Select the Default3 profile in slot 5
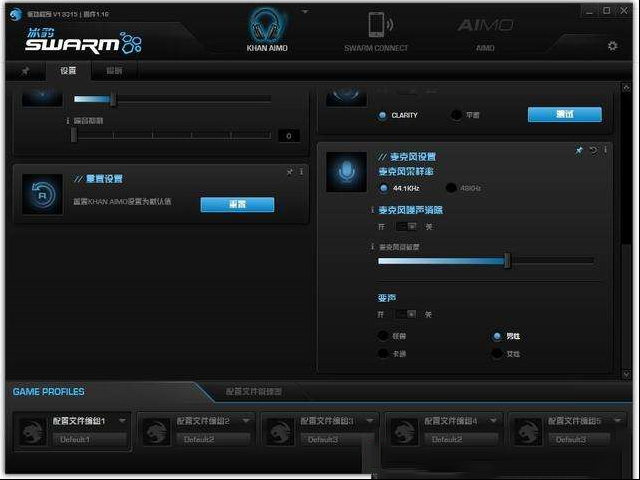The height and width of the screenshot is (480, 640). (579, 440)
